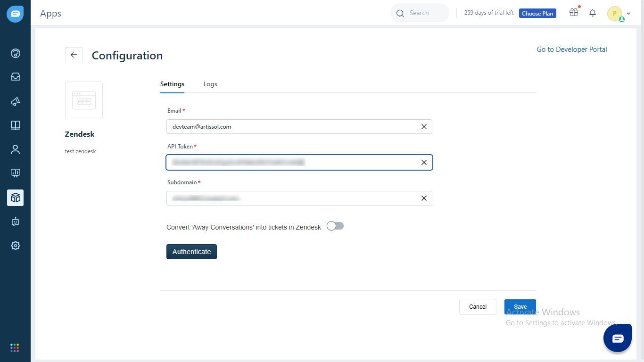Open the Bots robot icon
Screen dimensions: 644x362
pyautogui.click(x=16, y=222)
